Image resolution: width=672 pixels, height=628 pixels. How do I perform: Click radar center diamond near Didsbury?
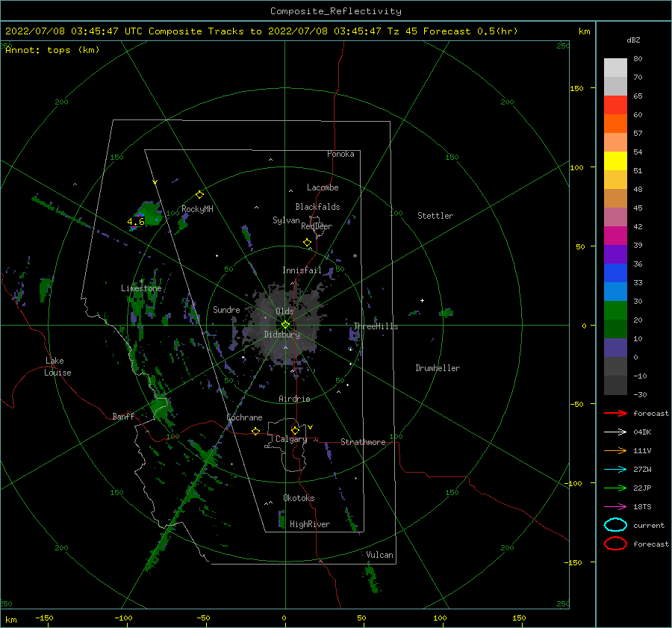click(x=285, y=325)
